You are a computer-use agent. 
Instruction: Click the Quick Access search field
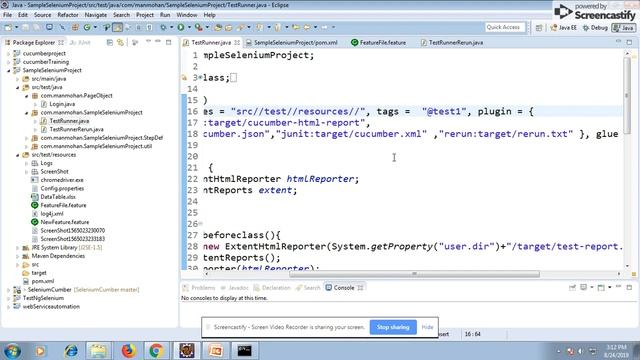(x=504, y=27)
